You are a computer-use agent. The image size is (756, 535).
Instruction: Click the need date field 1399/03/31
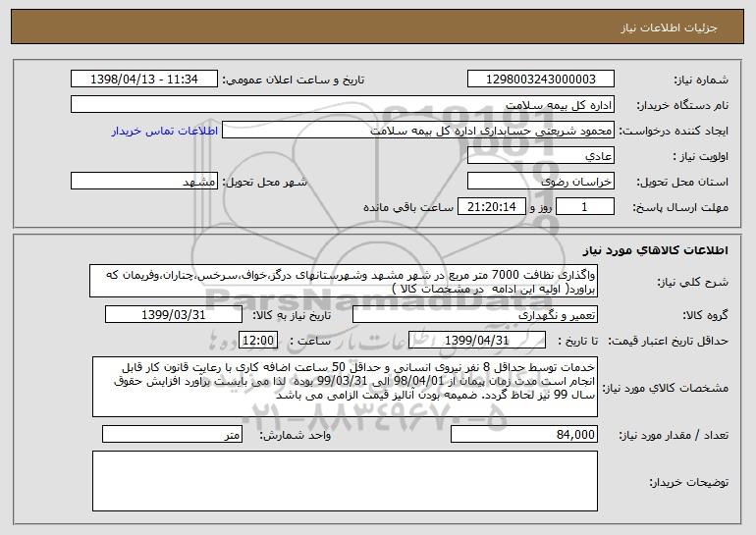tap(174, 315)
